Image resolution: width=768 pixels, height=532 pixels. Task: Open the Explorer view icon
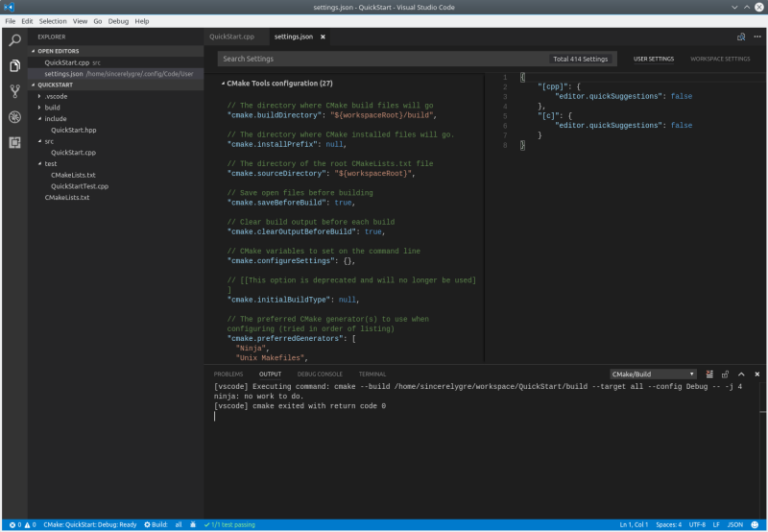[x=14, y=65]
